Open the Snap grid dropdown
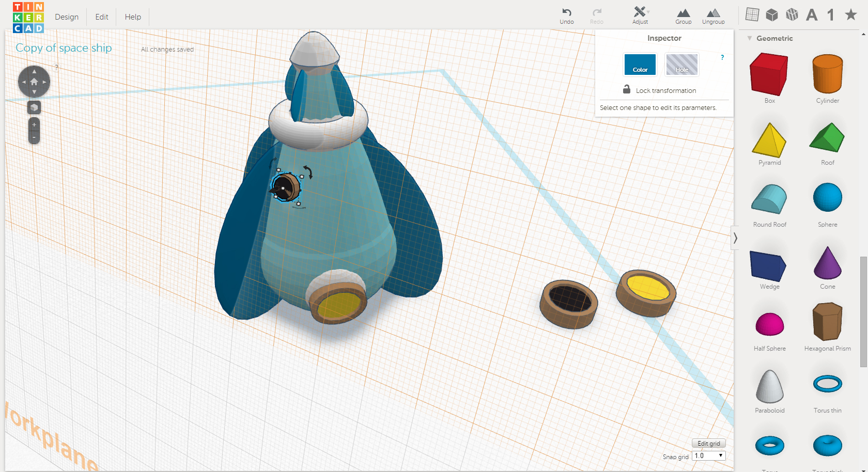This screenshot has height=472, width=868. point(709,455)
